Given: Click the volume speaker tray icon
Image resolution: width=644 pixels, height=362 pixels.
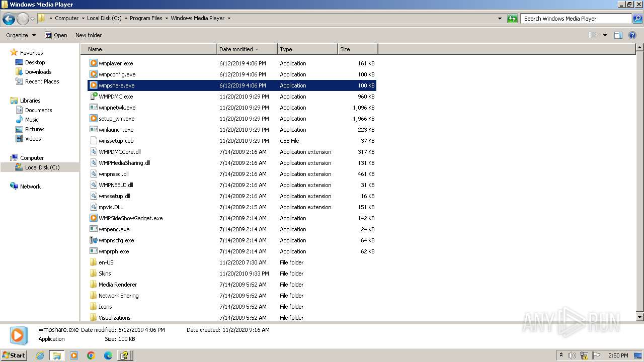Looking at the screenshot, I should (x=572, y=355).
